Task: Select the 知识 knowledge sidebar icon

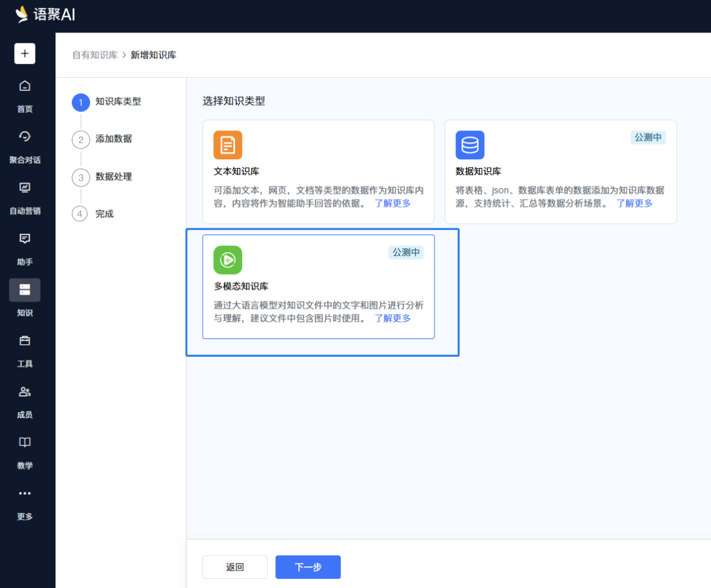Action: 25,290
